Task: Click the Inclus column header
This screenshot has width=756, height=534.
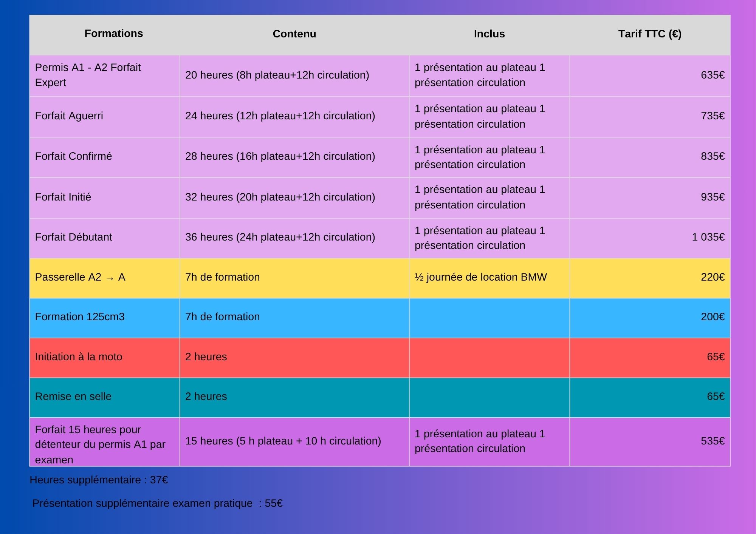Action: point(489,34)
